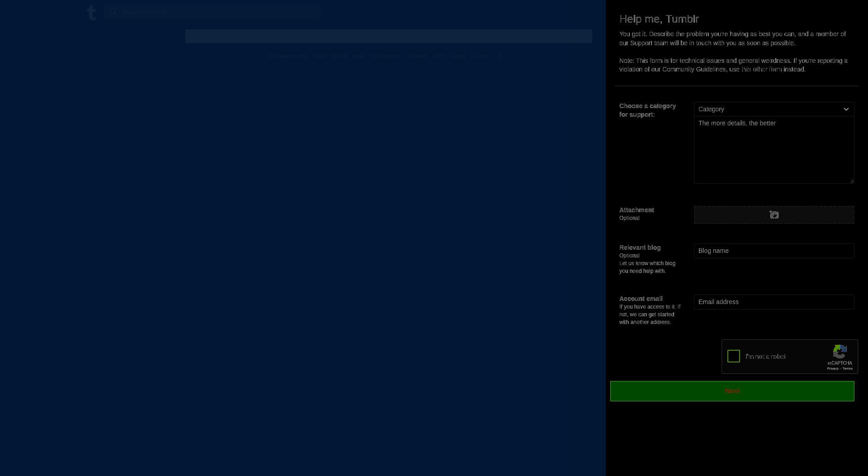Click the Tumblr logo in the header
This screenshot has height=476, width=868.
pyautogui.click(x=91, y=13)
